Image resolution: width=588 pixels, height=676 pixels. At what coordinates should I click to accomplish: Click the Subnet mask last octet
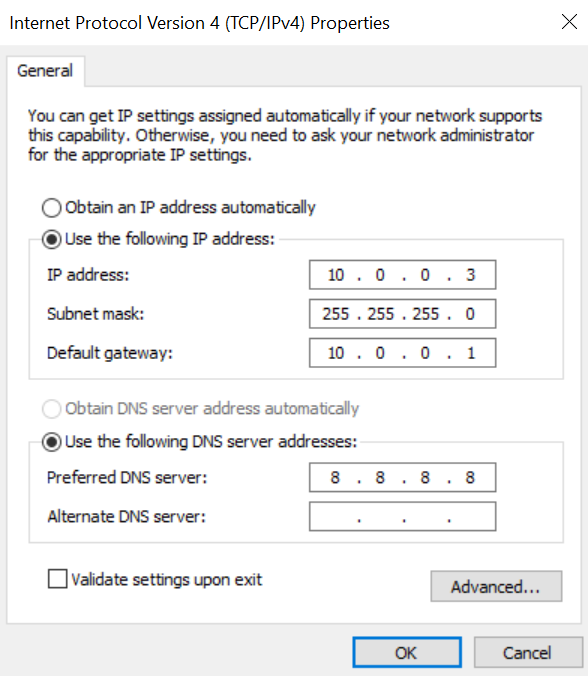pos(470,314)
